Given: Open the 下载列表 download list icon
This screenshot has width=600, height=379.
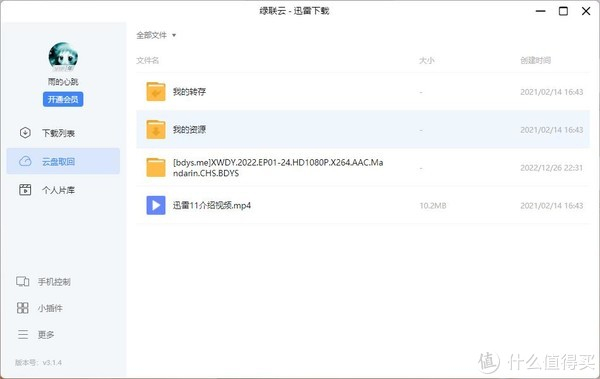Looking at the screenshot, I should pos(25,133).
